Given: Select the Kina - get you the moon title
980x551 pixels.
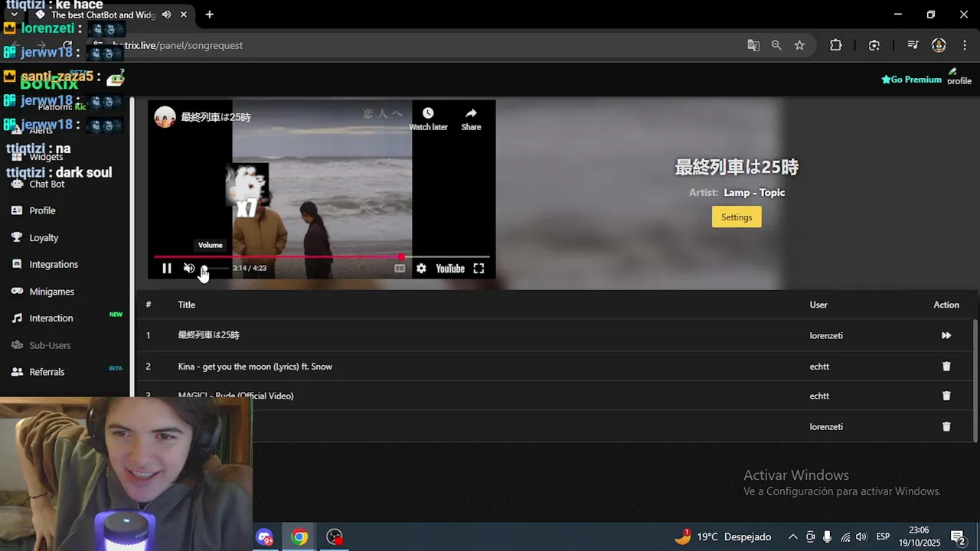Looking at the screenshot, I should (x=255, y=367).
